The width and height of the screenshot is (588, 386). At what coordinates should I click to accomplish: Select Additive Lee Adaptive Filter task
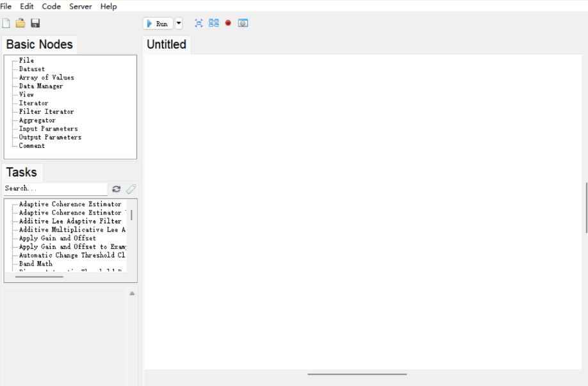tap(70, 221)
